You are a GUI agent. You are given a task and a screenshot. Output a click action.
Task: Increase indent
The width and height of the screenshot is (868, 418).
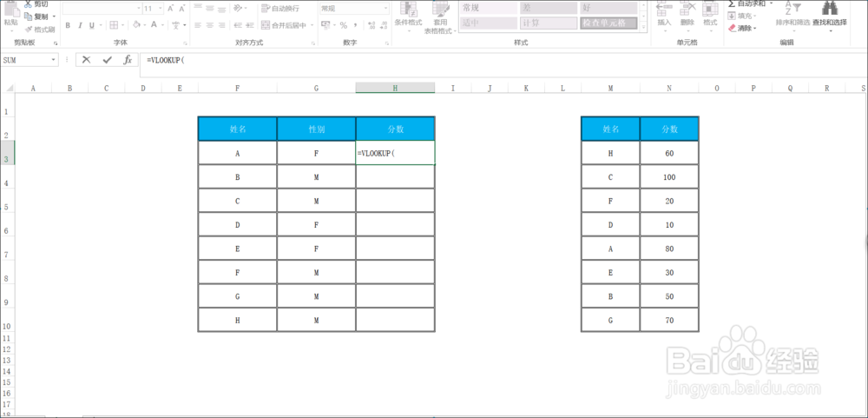(x=248, y=25)
